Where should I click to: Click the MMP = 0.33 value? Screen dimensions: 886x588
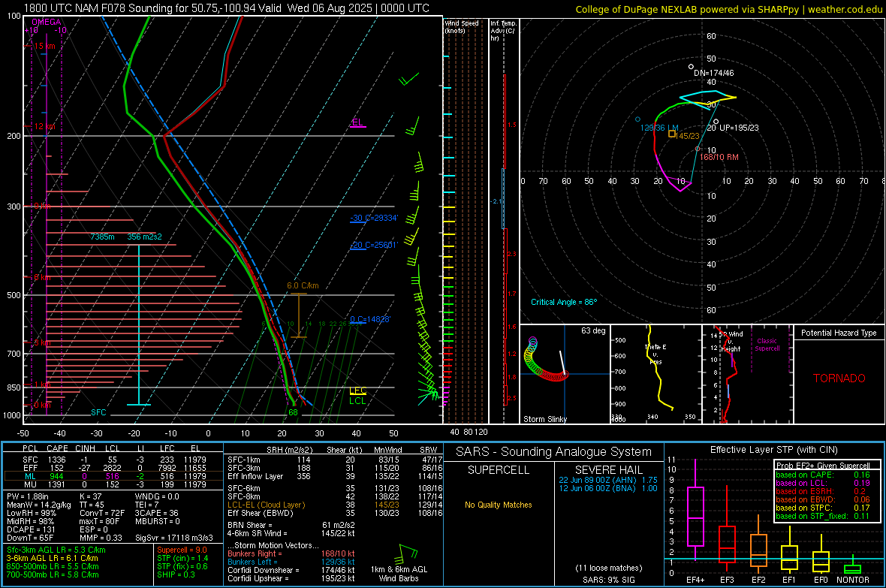pos(101,538)
